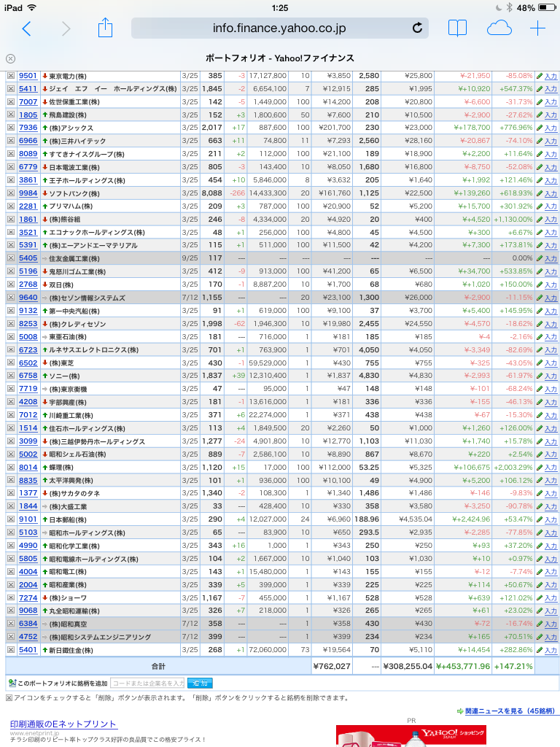Open iCloud tabs cloud icon
Screen dimensions: 560x747
click(x=499, y=28)
